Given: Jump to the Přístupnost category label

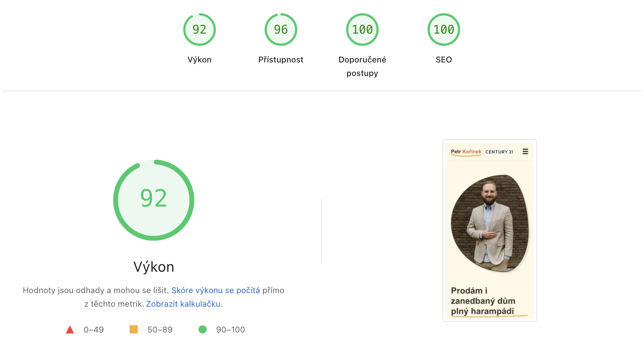Looking at the screenshot, I should [281, 60].
